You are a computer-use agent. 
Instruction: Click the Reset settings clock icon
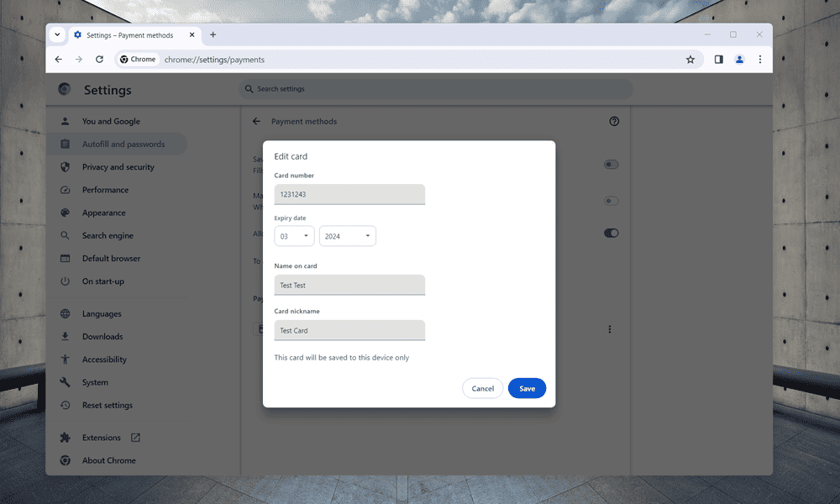click(65, 405)
